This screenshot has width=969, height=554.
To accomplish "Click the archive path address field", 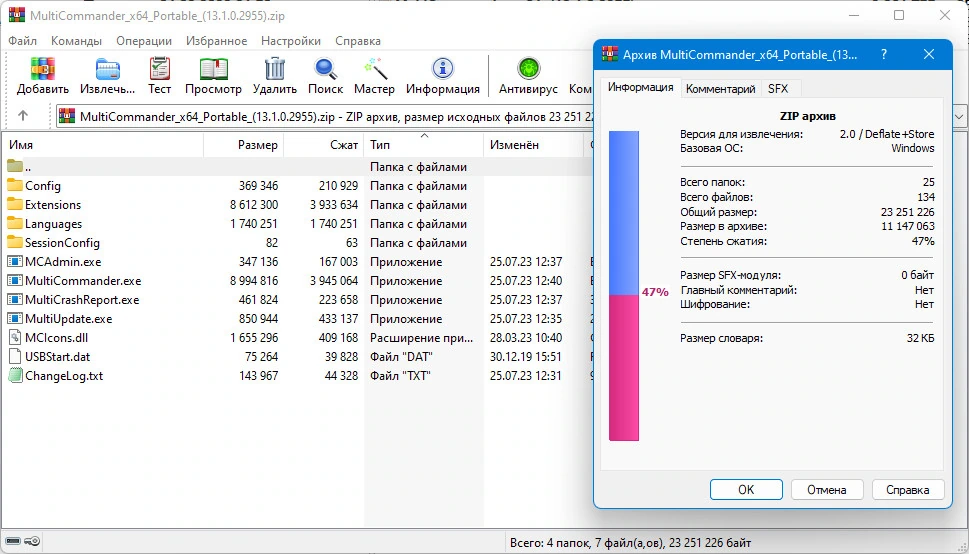I will click(324, 116).
